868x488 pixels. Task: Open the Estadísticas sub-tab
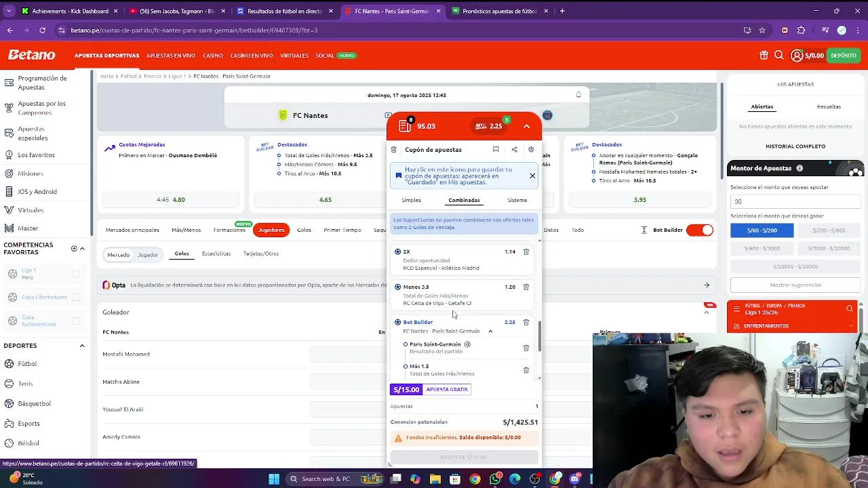click(x=216, y=253)
